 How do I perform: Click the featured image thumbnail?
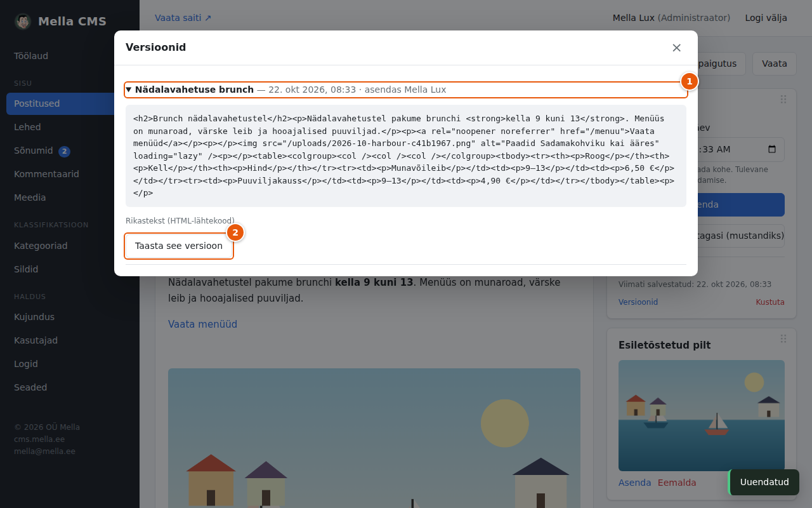coord(702,415)
